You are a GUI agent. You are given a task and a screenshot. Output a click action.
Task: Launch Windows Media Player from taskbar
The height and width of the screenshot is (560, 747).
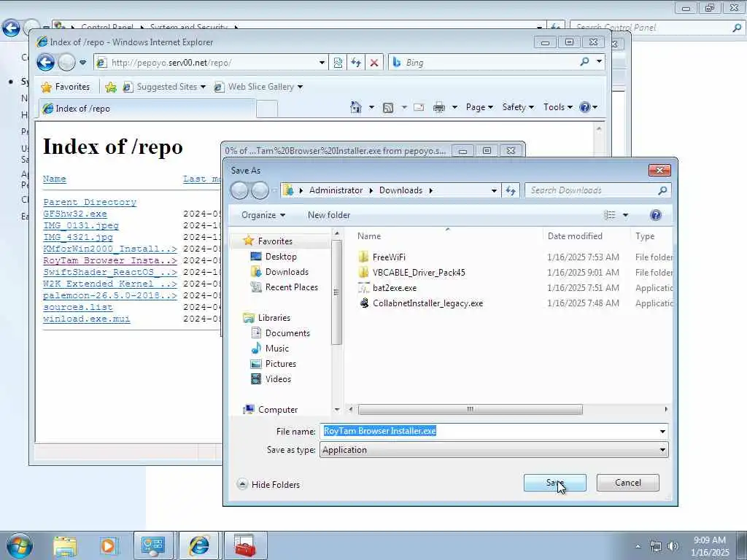[x=108, y=545]
